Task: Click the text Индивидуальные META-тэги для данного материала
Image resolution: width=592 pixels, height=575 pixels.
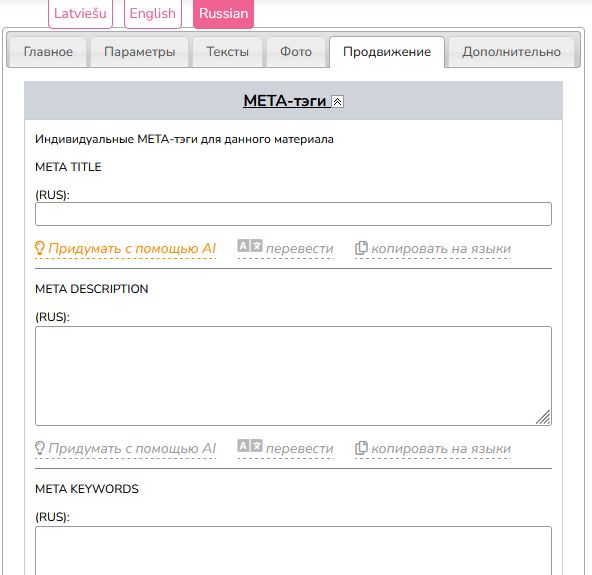Action: [184, 139]
